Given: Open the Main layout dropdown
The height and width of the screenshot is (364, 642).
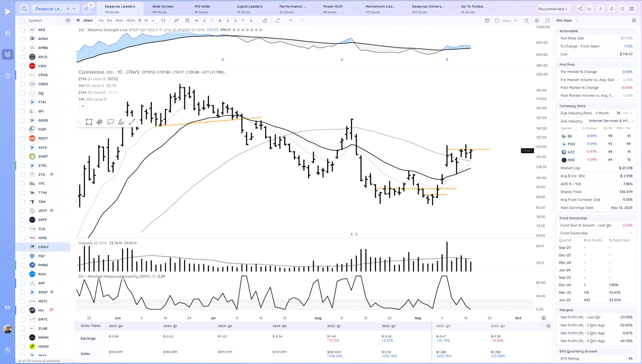Looking at the screenshot, I should (509, 21).
